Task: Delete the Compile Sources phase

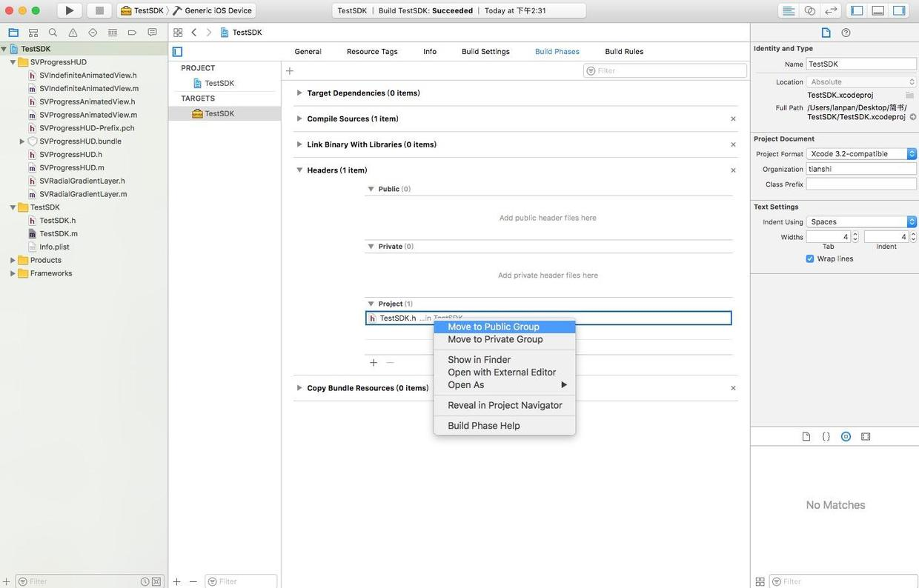Action: click(x=733, y=119)
